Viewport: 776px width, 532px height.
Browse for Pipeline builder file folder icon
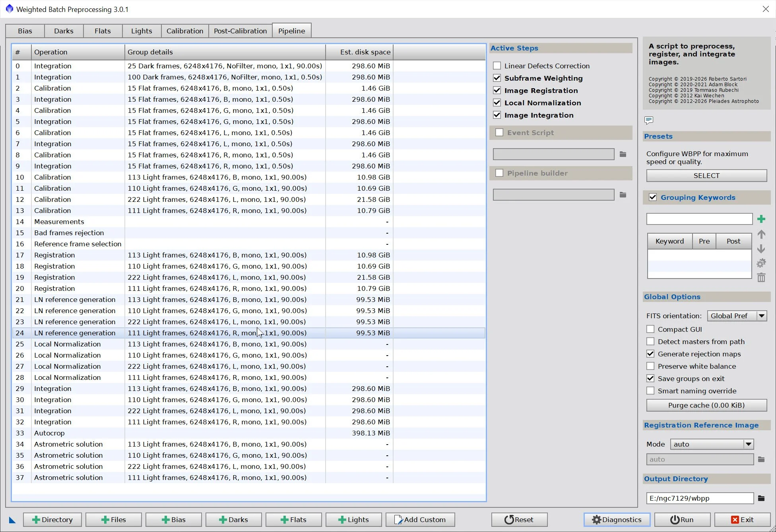click(x=623, y=195)
